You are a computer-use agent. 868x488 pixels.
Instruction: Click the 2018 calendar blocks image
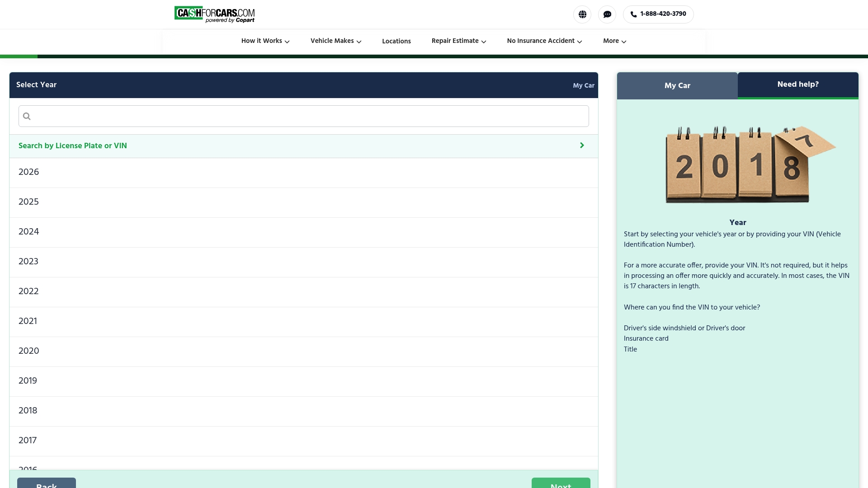point(750,164)
